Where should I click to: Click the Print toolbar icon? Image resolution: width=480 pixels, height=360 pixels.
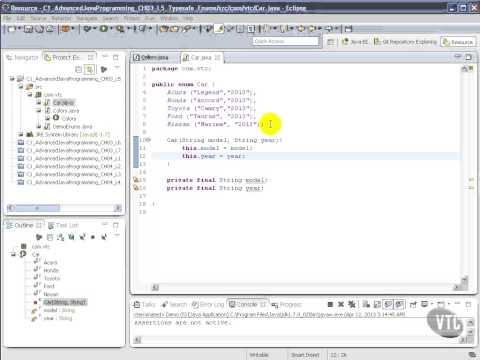(x=50, y=29)
